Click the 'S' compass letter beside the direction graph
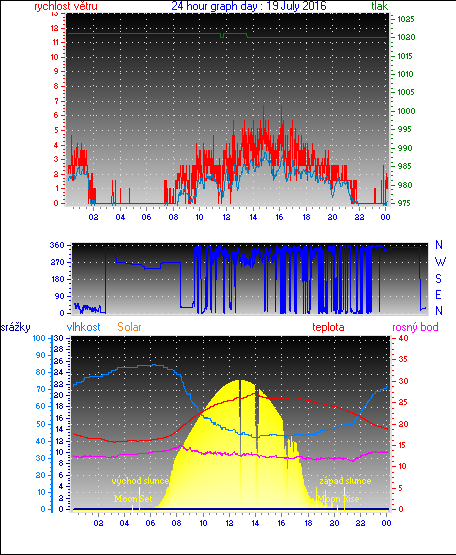 tap(439, 279)
